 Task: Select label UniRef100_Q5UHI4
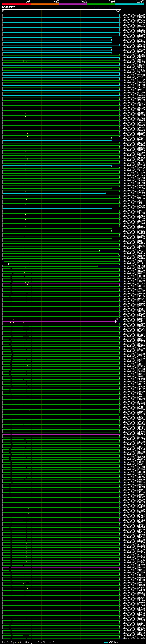tap(133, 60)
